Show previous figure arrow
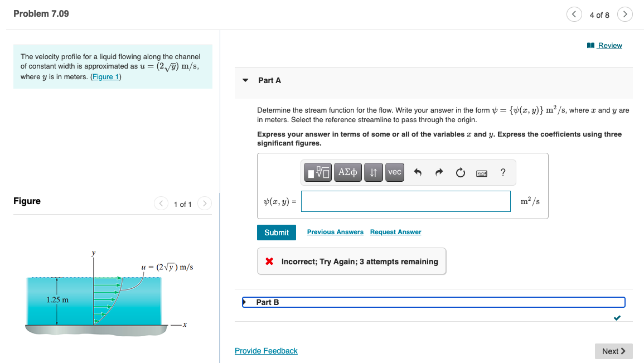Viewport: 644px width, 363px height. coord(161,204)
